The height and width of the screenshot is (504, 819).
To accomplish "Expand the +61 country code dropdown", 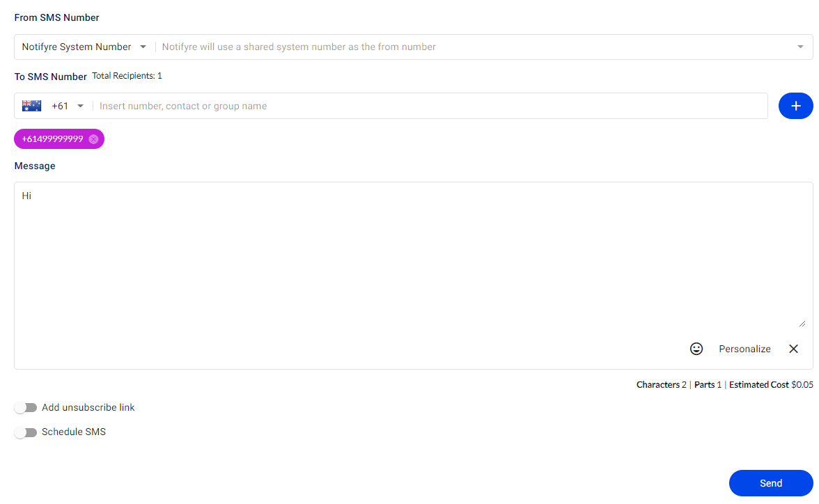I will pos(68,106).
